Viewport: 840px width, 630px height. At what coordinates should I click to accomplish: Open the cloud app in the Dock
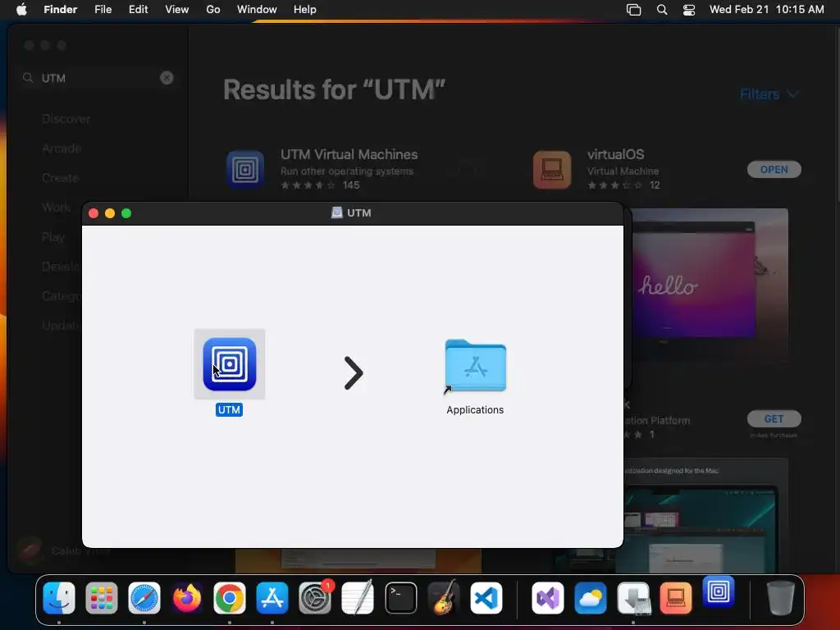tap(591, 598)
